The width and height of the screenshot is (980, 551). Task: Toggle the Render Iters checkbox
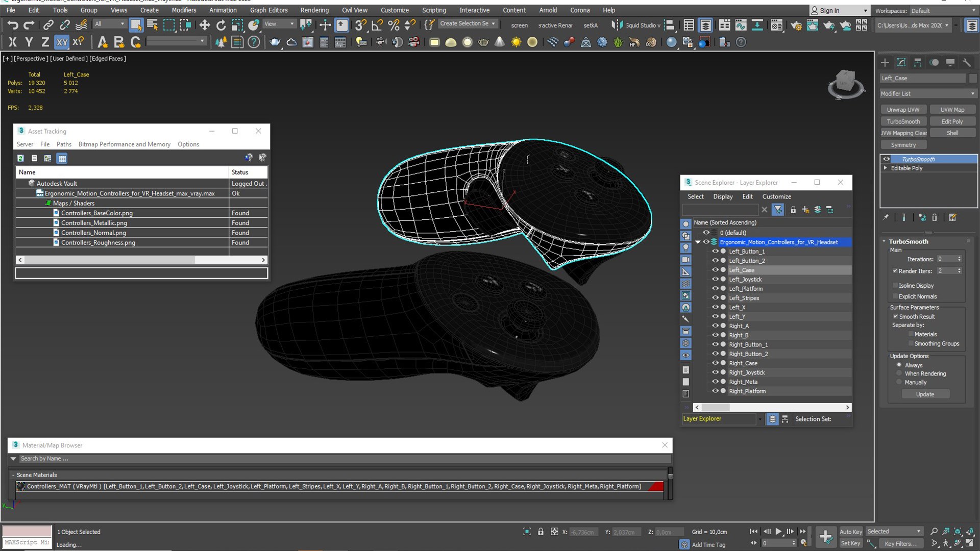tap(895, 271)
